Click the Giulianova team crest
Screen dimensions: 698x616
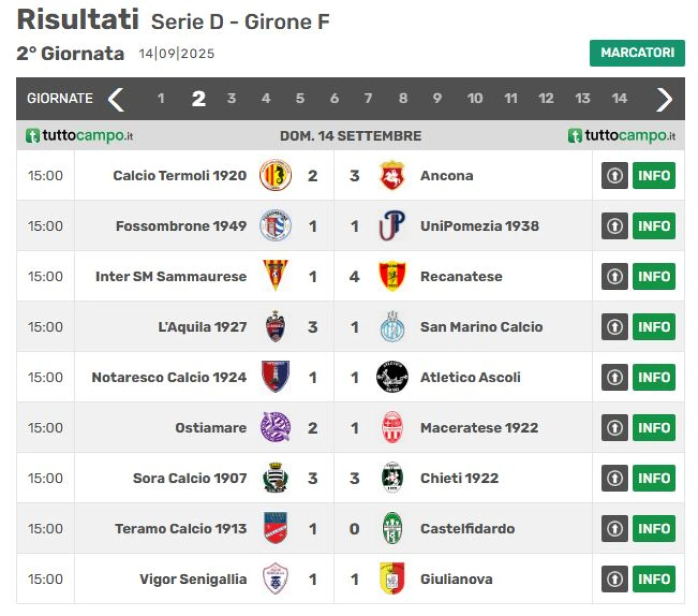point(392,579)
